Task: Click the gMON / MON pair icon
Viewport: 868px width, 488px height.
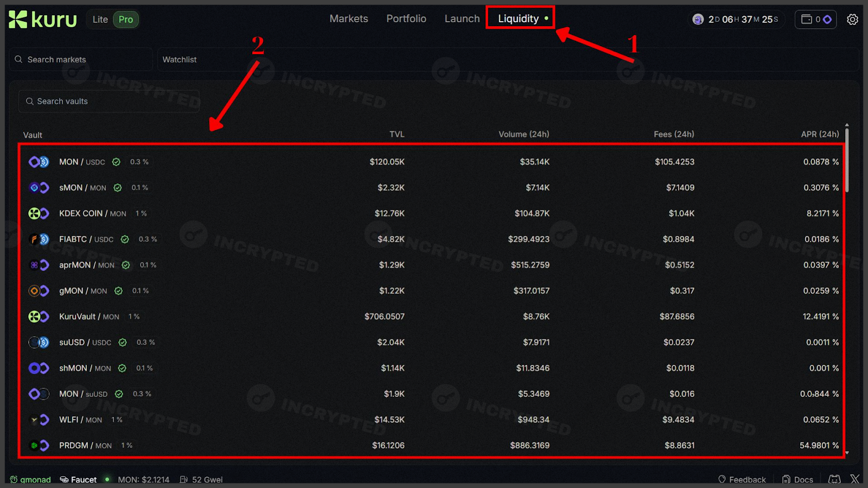Action: pyautogui.click(x=39, y=291)
